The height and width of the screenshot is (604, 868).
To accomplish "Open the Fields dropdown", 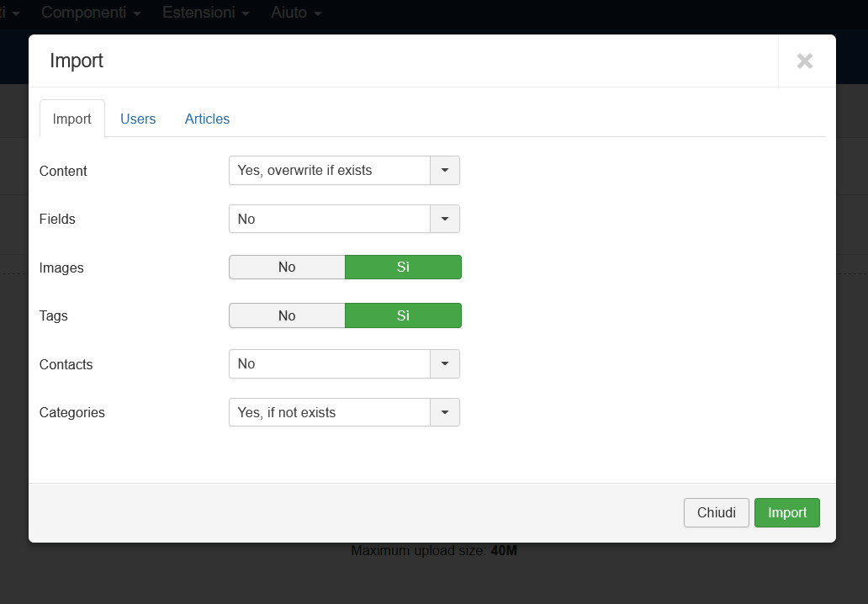I will tap(344, 219).
